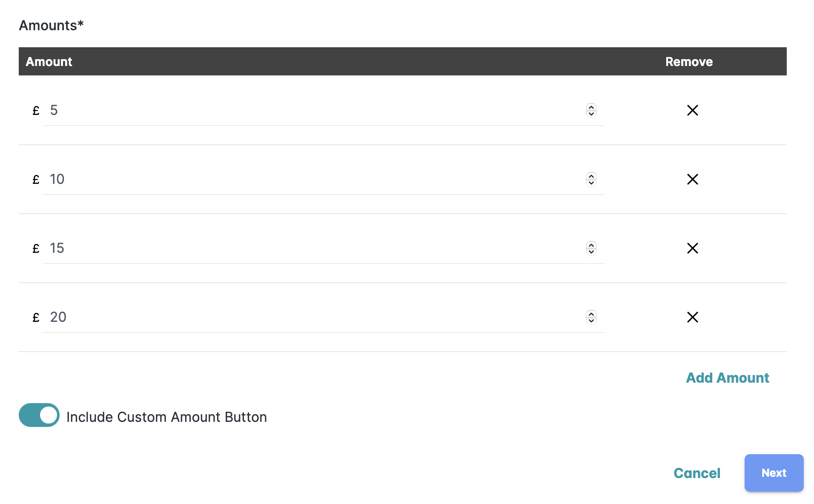Click the Amount column header
Screen dimensions: 814x504
tap(49, 62)
